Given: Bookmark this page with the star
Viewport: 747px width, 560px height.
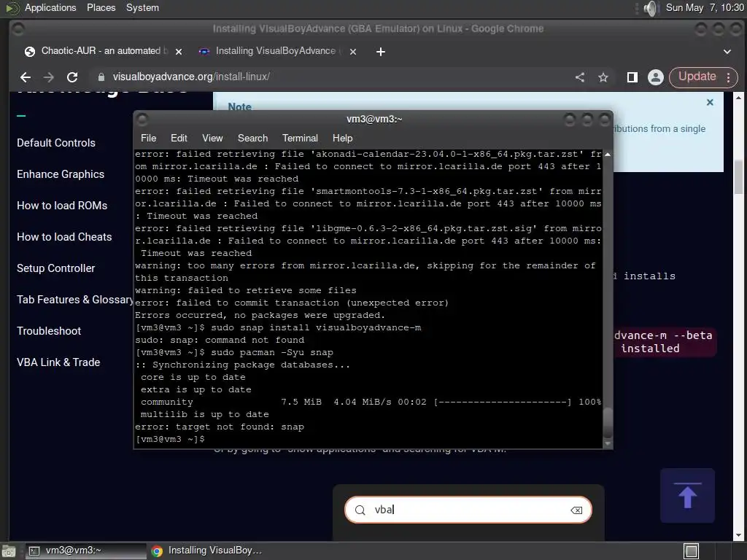Looking at the screenshot, I should [603, 77].
